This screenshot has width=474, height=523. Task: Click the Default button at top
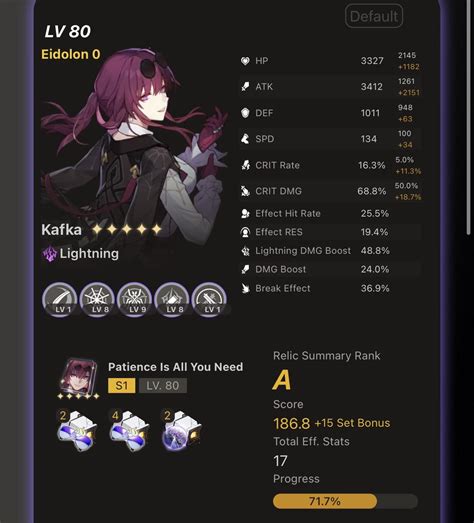(374, 16)
